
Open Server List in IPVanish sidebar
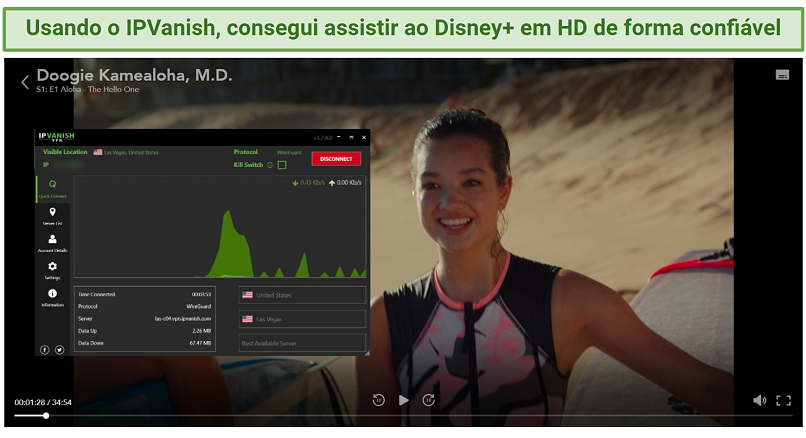pos(52,216)
